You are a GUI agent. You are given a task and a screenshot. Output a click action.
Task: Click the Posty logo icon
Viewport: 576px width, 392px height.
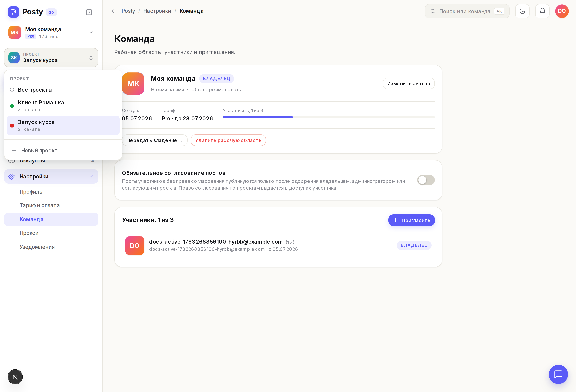pos(14,12)
